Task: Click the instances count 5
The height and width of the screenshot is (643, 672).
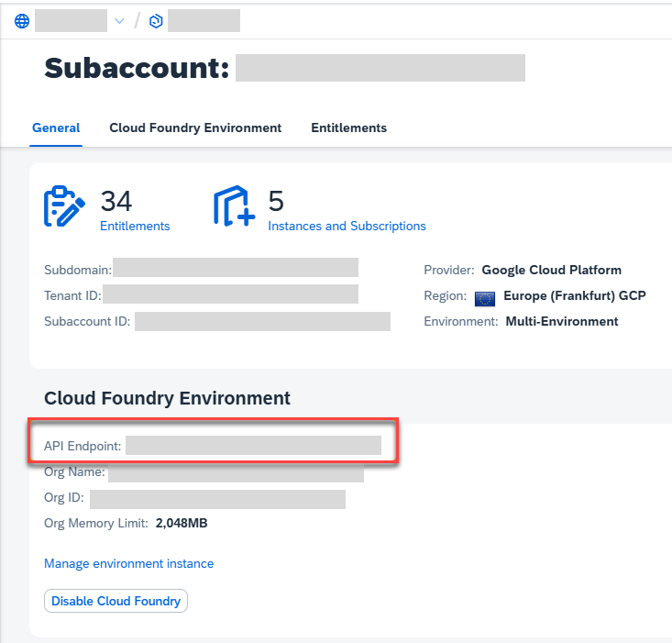Action: [x=276, y=201]
